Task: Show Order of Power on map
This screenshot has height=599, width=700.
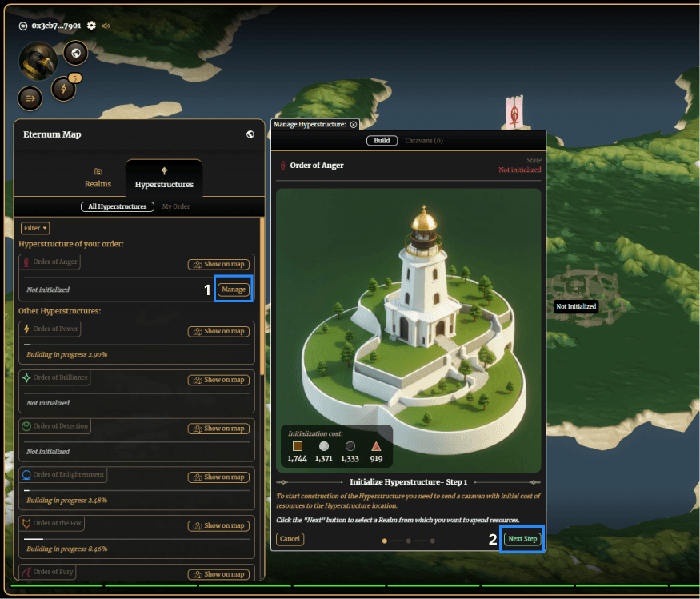Action: point(218,332)
